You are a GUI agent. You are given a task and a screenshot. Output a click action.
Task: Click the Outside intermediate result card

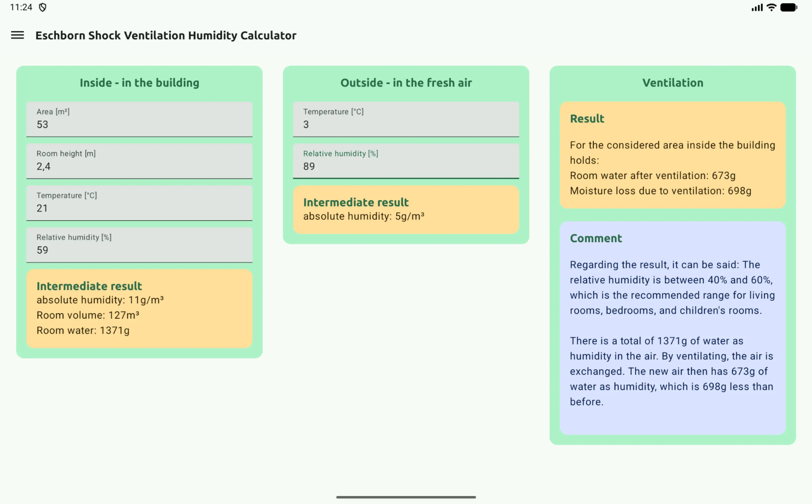pyautogui.click(x=406, y=209)
